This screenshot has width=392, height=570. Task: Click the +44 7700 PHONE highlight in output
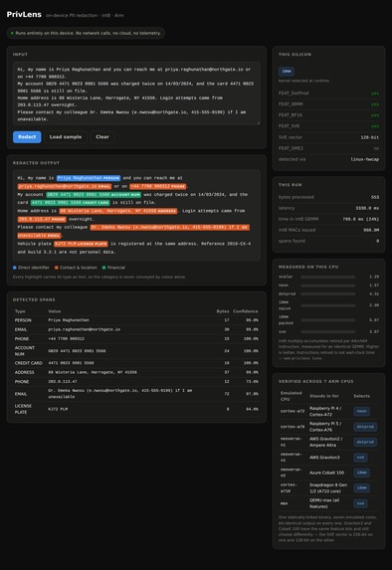pyautogui.click(x=158, y=186)
